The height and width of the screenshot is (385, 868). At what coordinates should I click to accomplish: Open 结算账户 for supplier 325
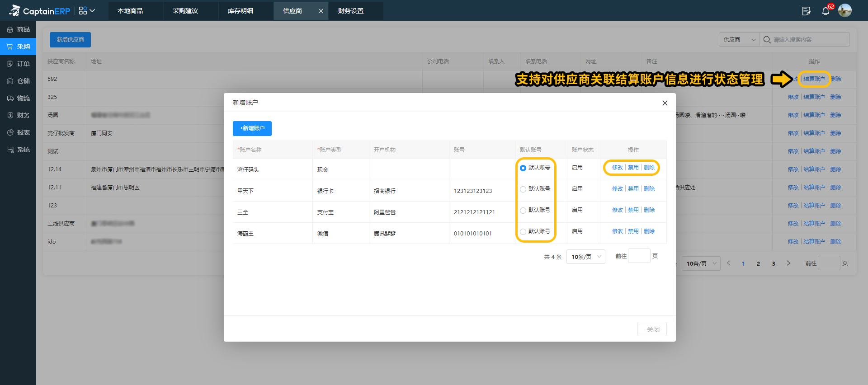(x=814, y=97)
